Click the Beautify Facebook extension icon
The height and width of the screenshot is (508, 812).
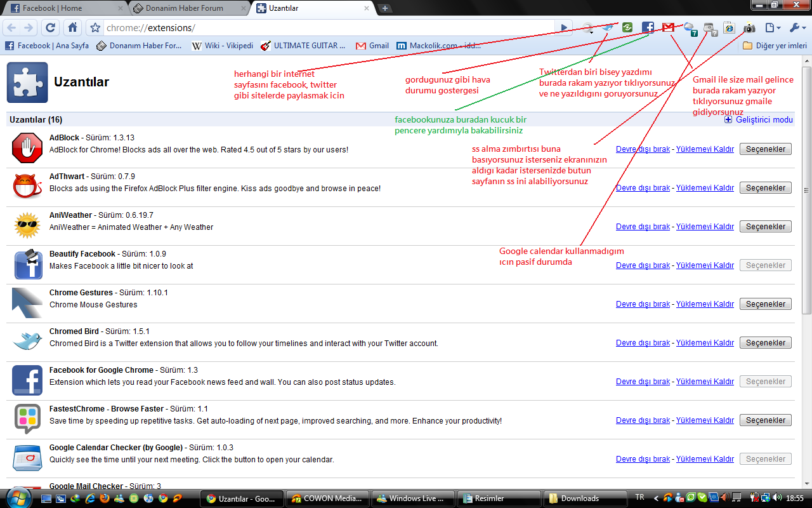coord(27,265)
